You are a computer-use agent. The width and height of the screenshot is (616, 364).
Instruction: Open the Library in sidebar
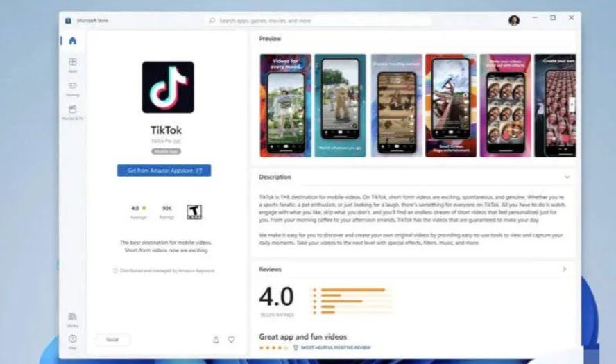73,320
